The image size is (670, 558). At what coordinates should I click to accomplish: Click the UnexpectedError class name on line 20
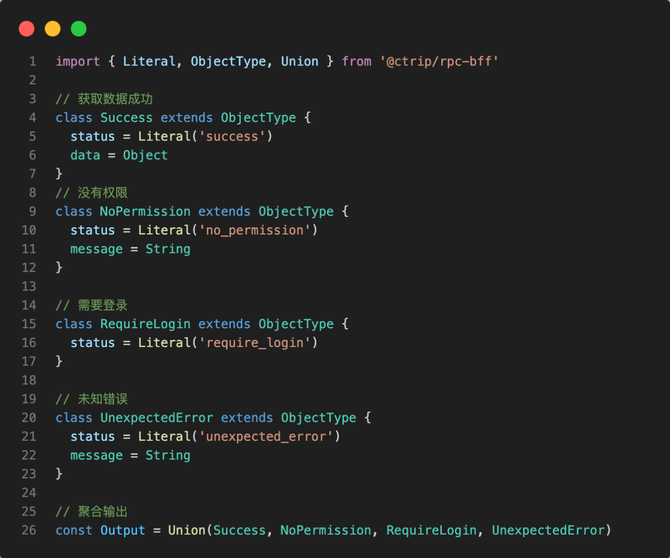pos(156,418)
